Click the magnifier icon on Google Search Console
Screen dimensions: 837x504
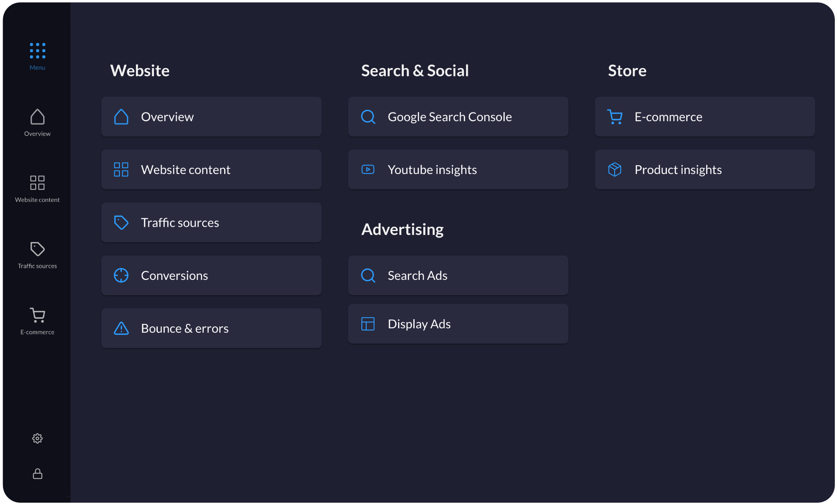(367, 116)
